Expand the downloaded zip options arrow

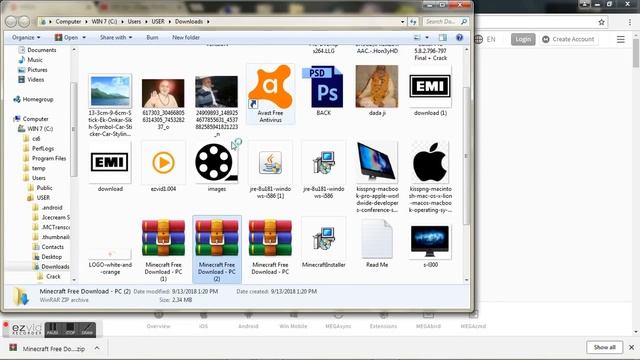click(x=97, y=348)
